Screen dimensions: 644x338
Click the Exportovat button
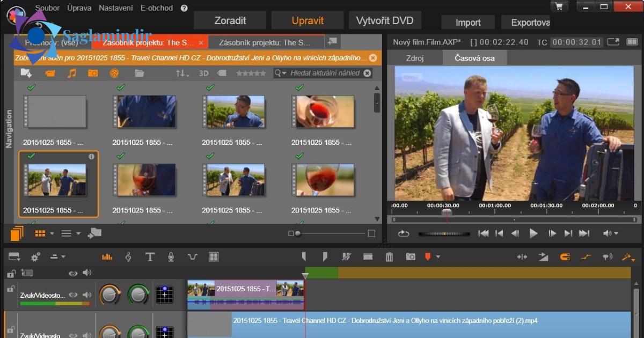tap(525, 23)
